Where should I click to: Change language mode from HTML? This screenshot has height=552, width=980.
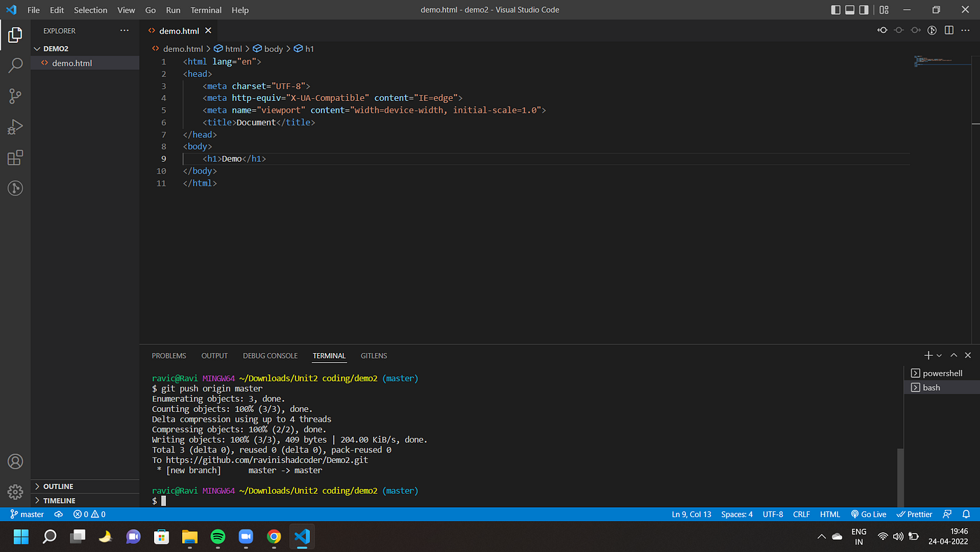pyautogui.click(x=829, y=514)
